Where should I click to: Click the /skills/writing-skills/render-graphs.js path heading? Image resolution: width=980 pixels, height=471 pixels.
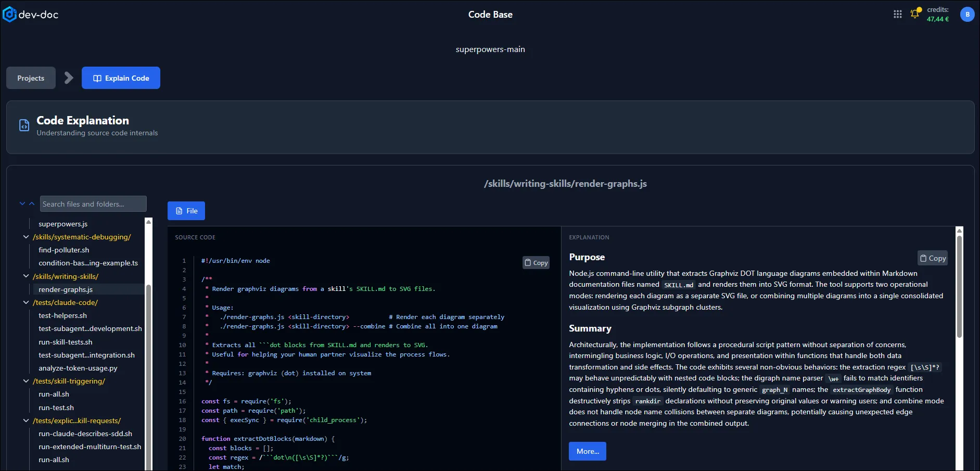click(565, 184)
